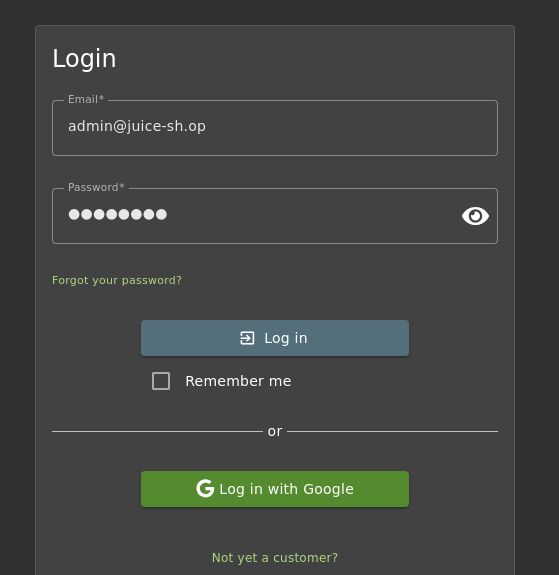The width and height of the screenshot is (559, 575).
Task: Focus the Email input field
Action: coord(275,128)
